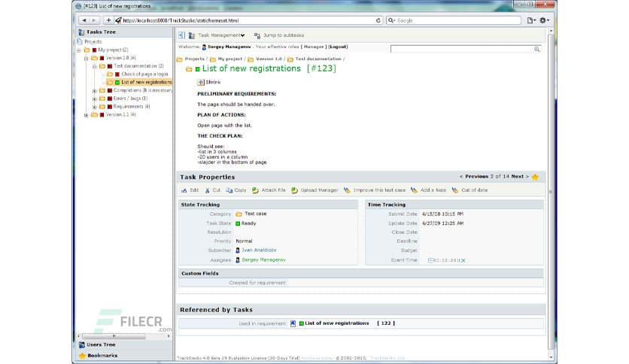Click the browser back arrow button

pyautogui.click(x=84, y=20)
